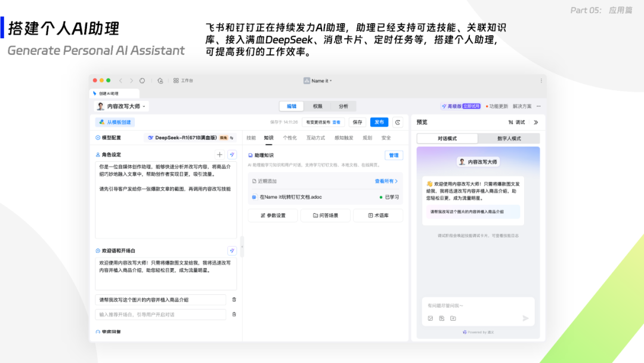The image size is (644, 363).
Task: Switch to the 权限 tab
Action: tap(317, 106)
